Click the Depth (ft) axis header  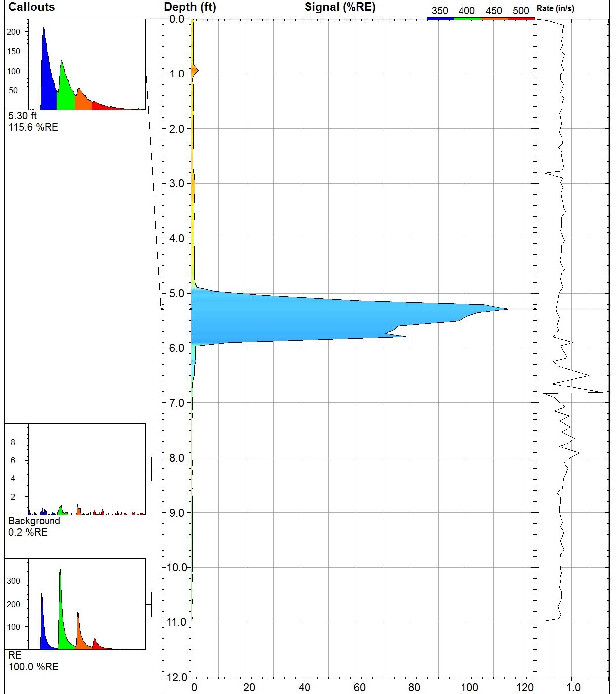(x=190, y=7)
